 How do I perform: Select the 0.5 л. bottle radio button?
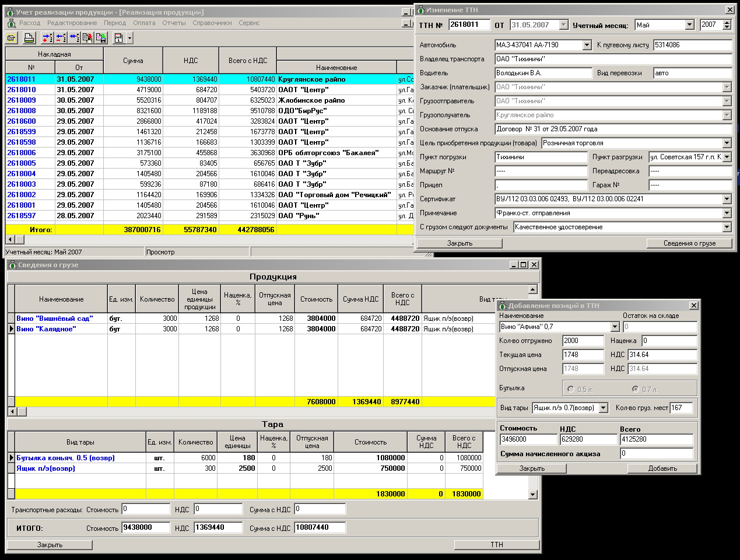571,389
